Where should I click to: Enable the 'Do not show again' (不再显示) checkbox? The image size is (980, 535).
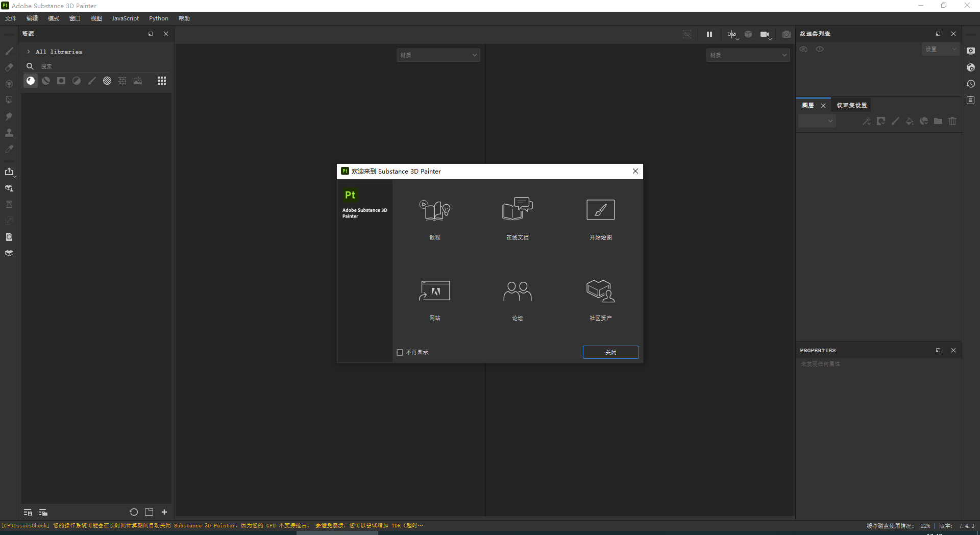coord(400,352)
